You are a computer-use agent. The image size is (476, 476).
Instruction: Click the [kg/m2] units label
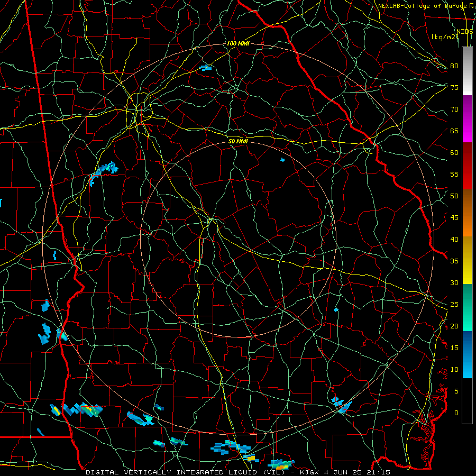[x=445, y=37]
